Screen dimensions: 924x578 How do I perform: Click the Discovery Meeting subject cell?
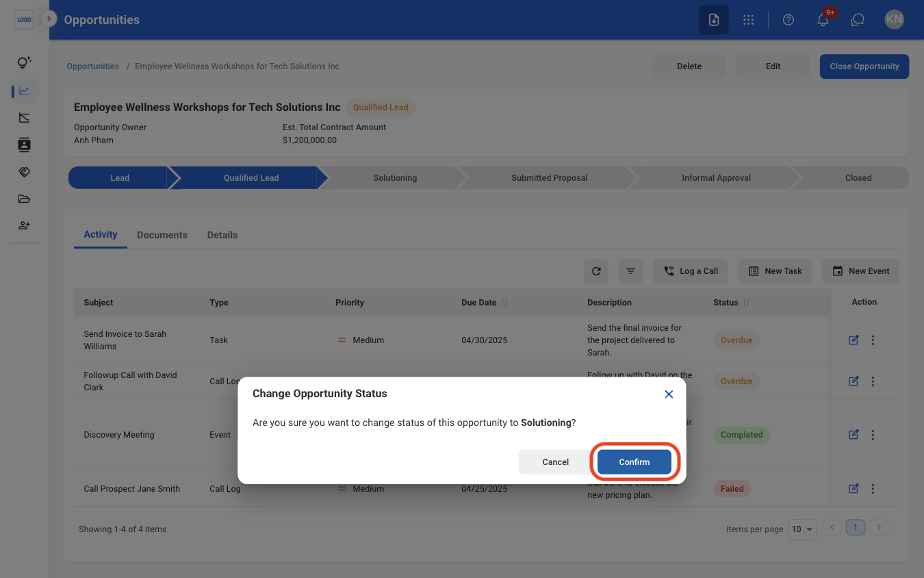coord(119,435)
